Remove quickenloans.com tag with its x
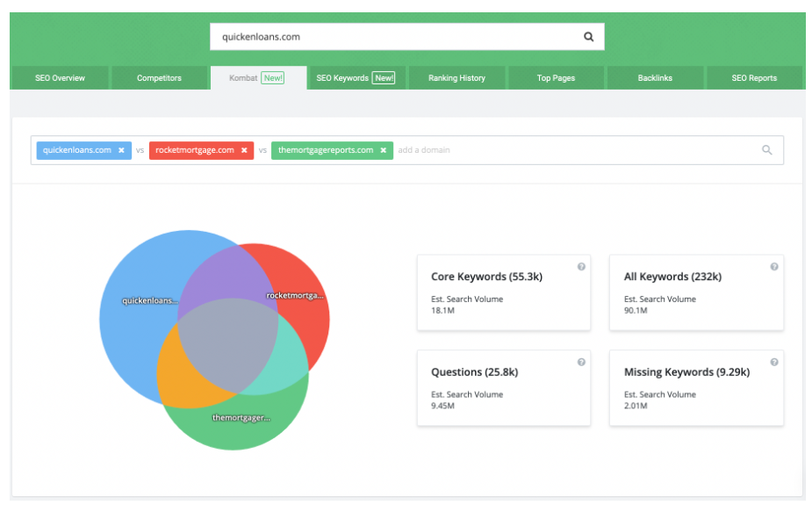The width and height of the screenshot is (812, 505). (x=121, y=150)
